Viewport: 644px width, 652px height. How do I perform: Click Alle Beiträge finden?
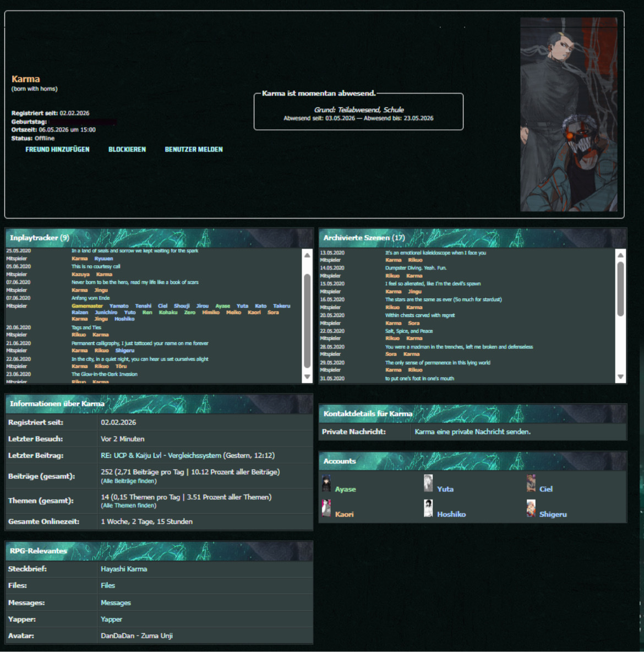pyautogui.click(x=129, y=481)
